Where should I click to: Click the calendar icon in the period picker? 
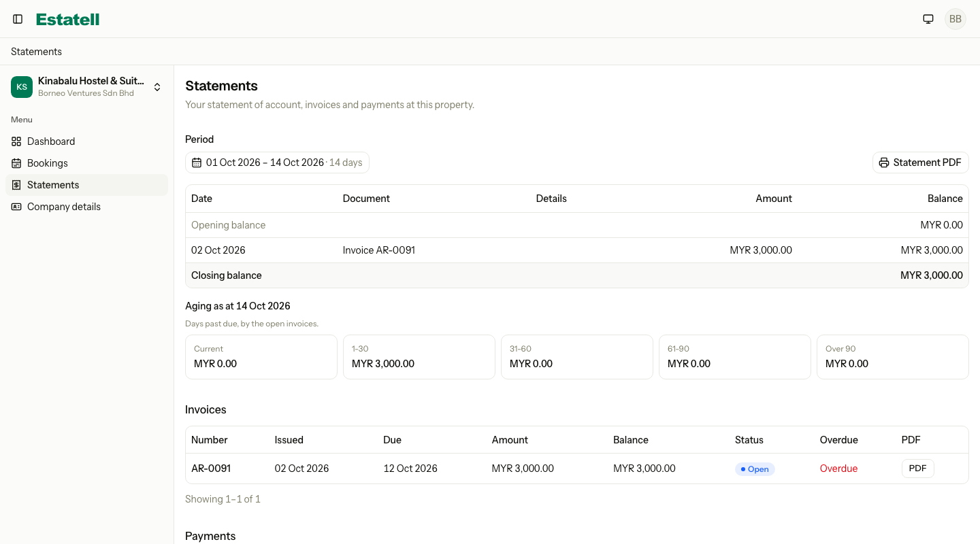(197, 163)
